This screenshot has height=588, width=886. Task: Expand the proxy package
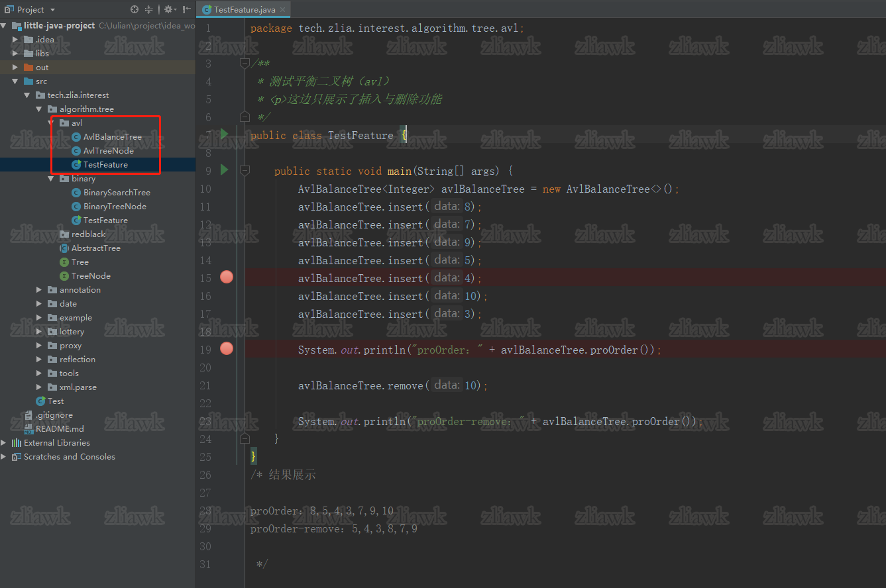(40, 346)
